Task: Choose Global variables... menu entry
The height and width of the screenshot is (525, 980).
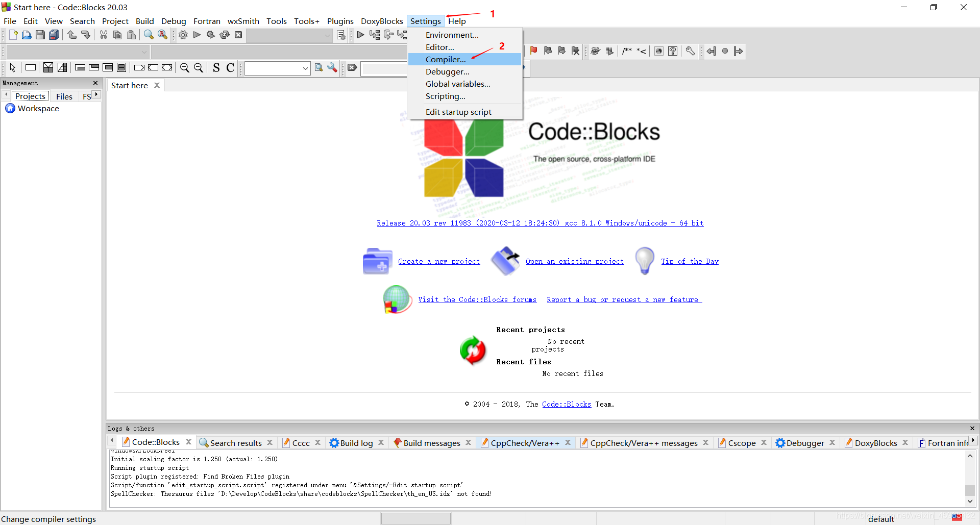Action: tap(464, 84)
